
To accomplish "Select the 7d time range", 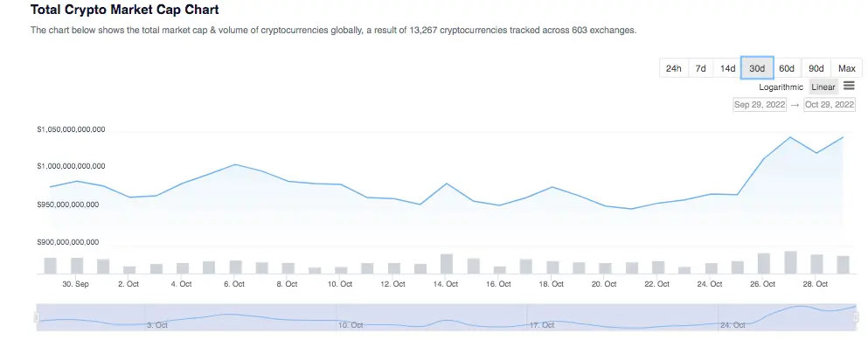I will click(x=701, y=68).
